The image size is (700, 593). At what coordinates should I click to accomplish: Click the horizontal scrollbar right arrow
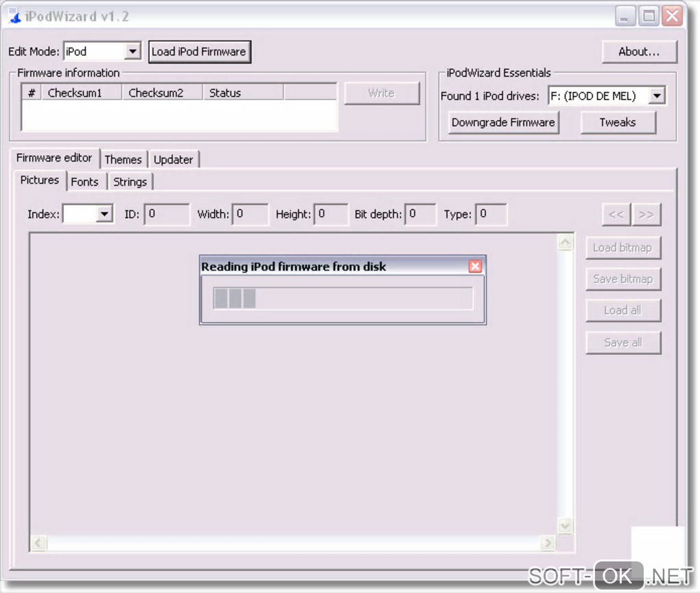[x=548, y=543]
